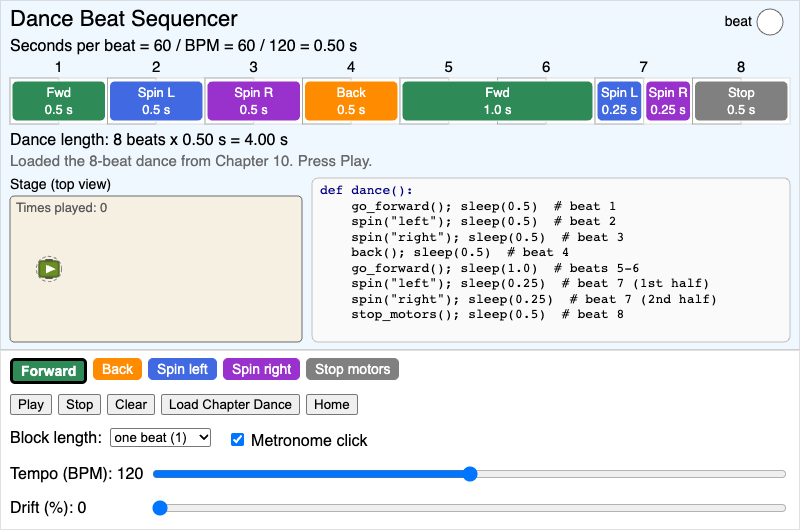Choose the orange Back move button
This screenshot has width=800, height=532.
(117, 369)
